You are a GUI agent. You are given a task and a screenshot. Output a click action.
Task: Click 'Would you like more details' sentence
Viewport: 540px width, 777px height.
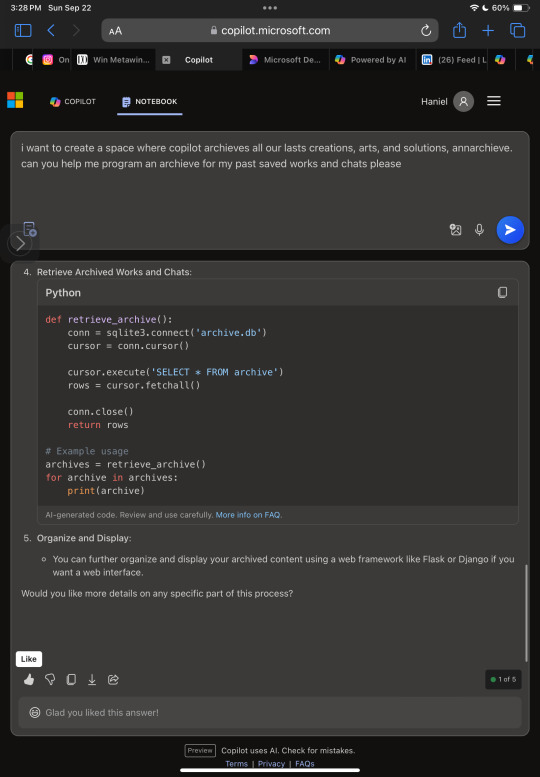(157, 594)
